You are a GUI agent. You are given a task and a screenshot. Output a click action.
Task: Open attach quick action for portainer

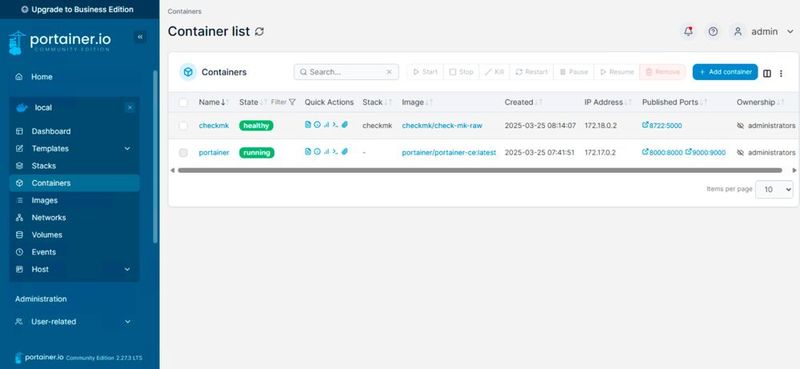344,152
